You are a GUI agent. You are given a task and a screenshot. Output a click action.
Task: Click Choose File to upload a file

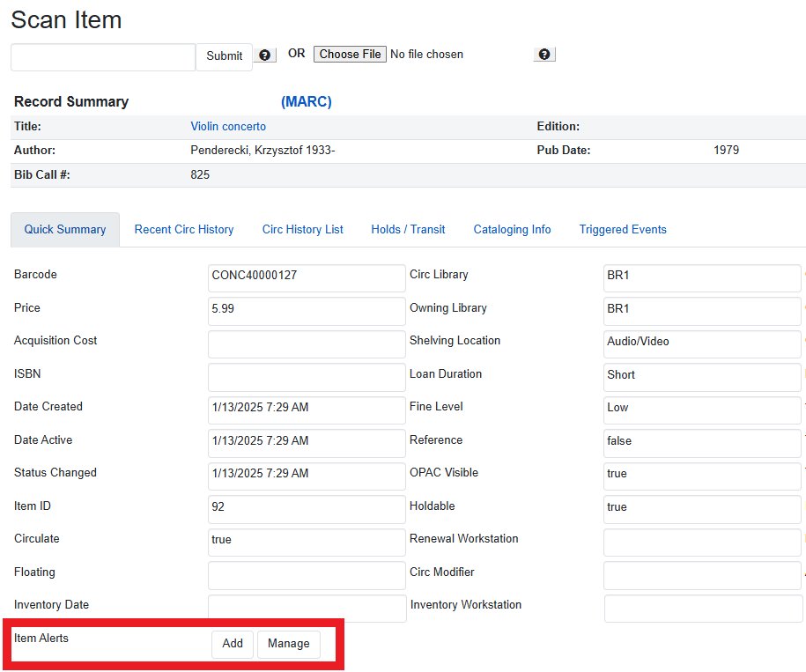[349, 54]
